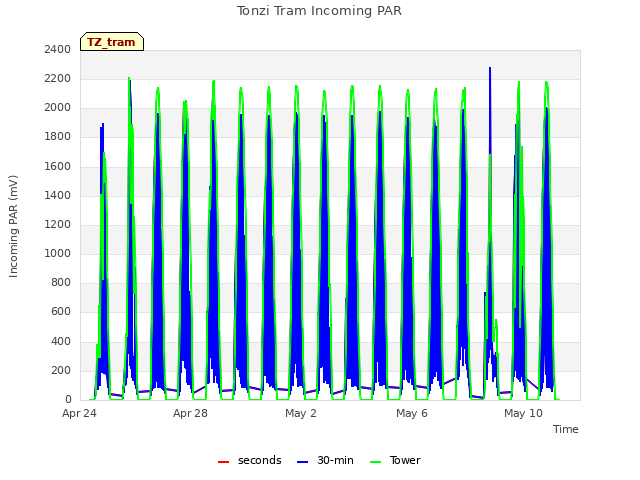Click the Apr 24 x-axis tick label
The height and width of the screenshot is (480, 640).
79,413
